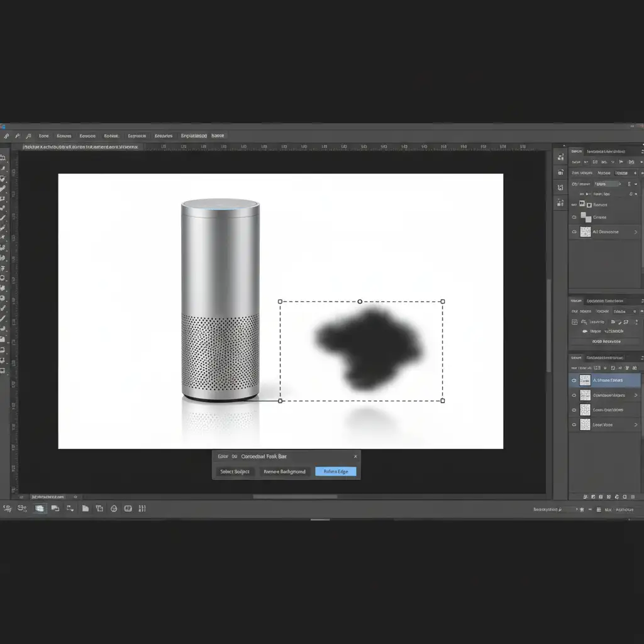
Task: Toggle visibility of second layer in bottom panel
Action: pyautogui.click(x=574, y=396)
